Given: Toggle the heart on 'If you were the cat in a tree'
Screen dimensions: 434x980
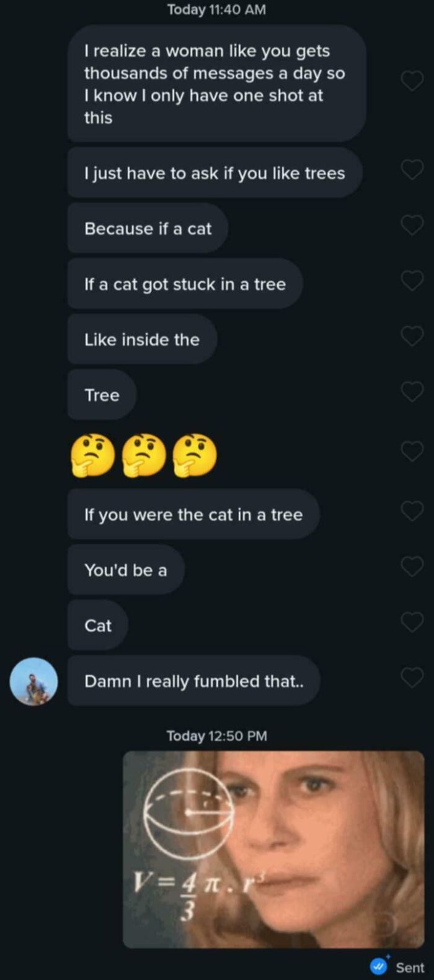Looking at the screenshot, I should pos(412,510).
